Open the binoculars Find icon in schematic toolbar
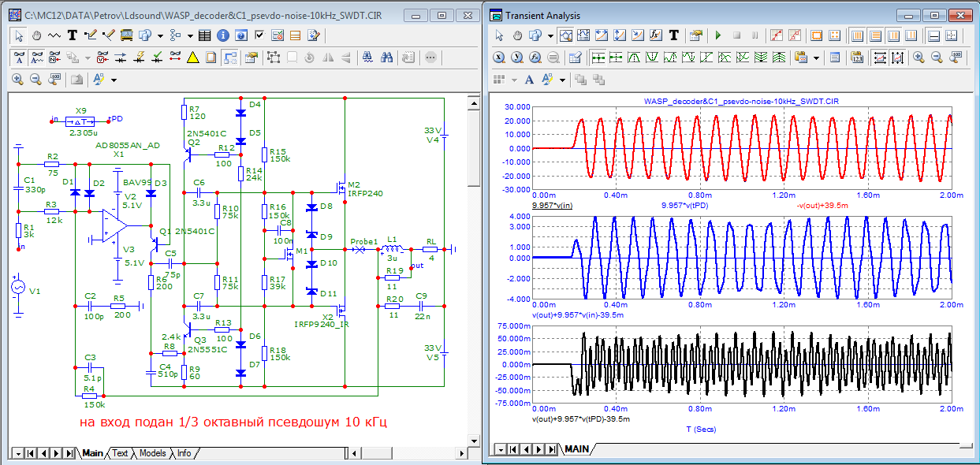Image resolution: width=980 pixels, height=465 pixels. point(387,57)
